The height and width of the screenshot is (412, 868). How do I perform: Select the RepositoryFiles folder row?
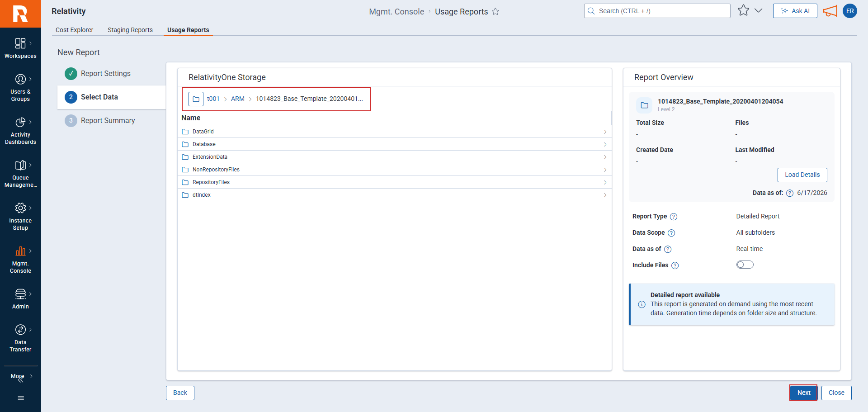point(394,182)
